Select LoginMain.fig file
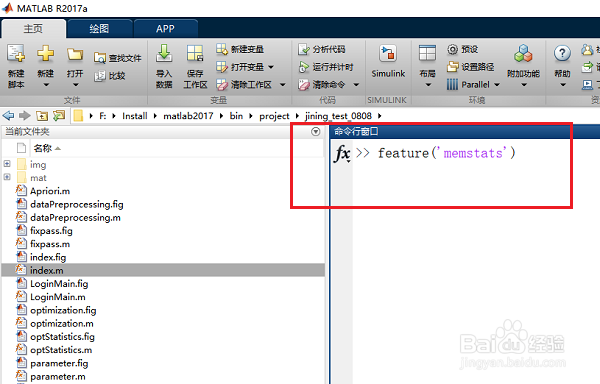Image resolution: width=600 pixels, height=384 pixels. pos(59,284)
